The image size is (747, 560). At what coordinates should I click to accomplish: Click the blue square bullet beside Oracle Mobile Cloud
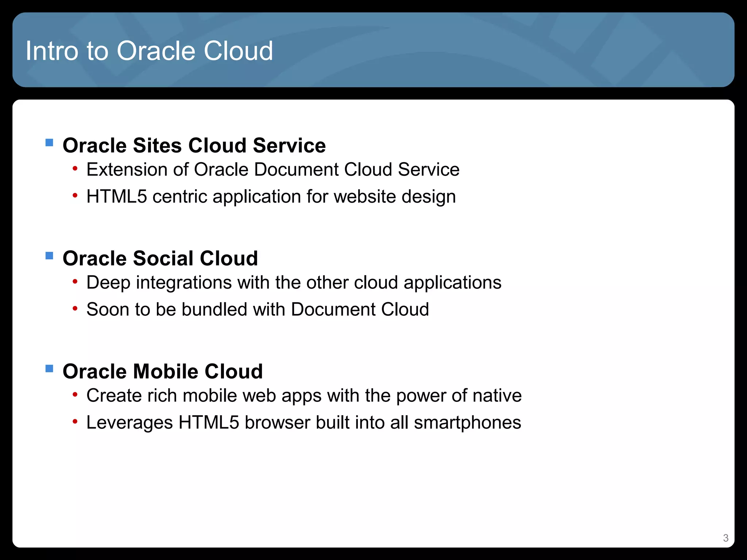tap(49, 368)
